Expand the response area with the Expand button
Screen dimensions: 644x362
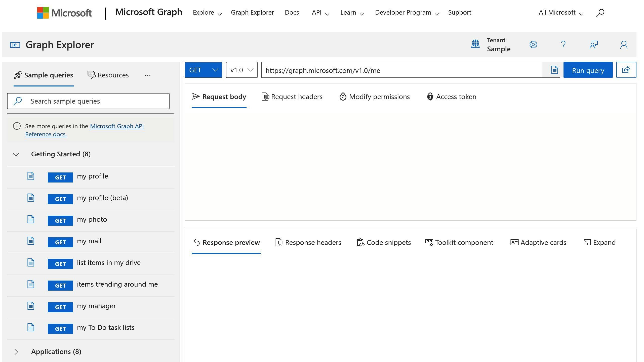(599, 243)
